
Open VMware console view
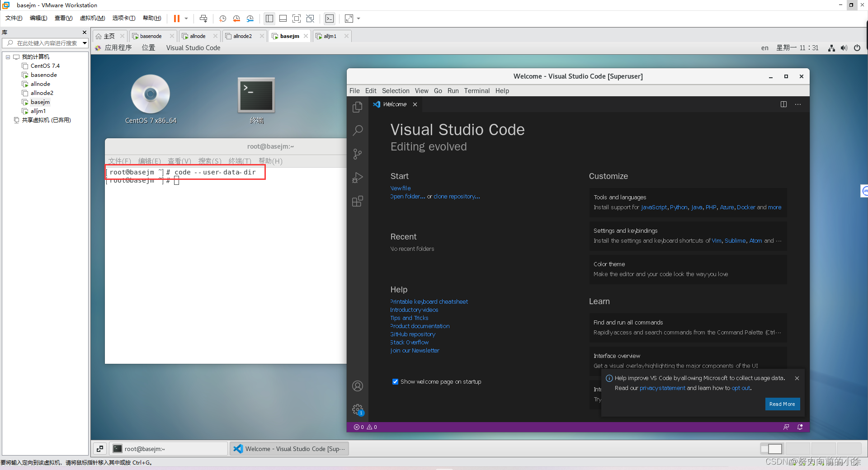(330, 19)
